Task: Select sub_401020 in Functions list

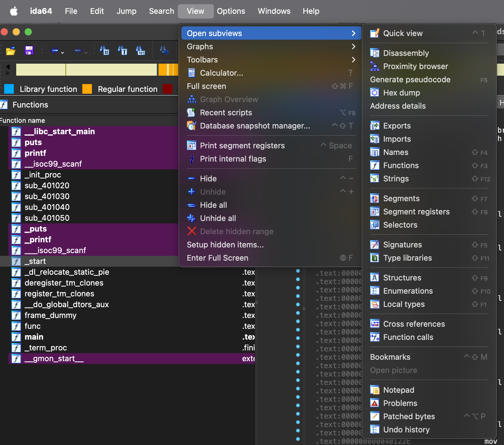Action: tap(89, 186)
